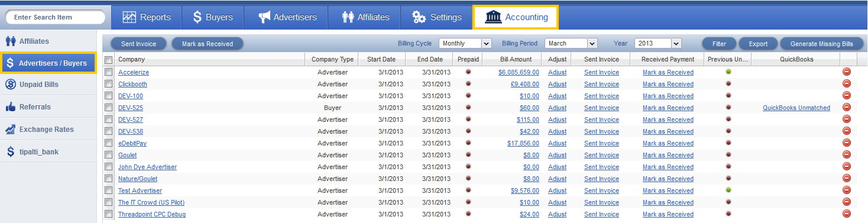Click in the Enter Search Item field
This screenshot has width=868, height=223.
pos(55,17)
